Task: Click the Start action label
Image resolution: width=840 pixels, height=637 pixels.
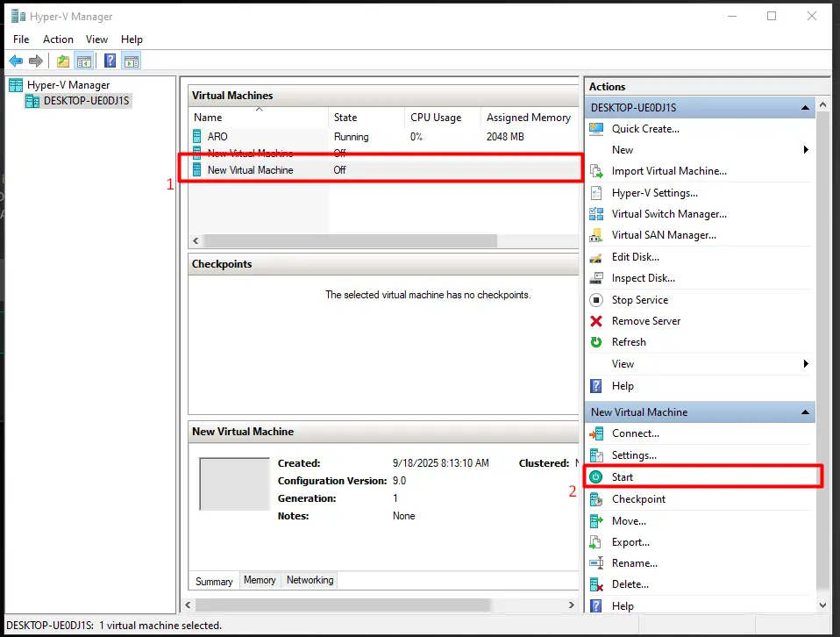Action: [x=622, y=477]
